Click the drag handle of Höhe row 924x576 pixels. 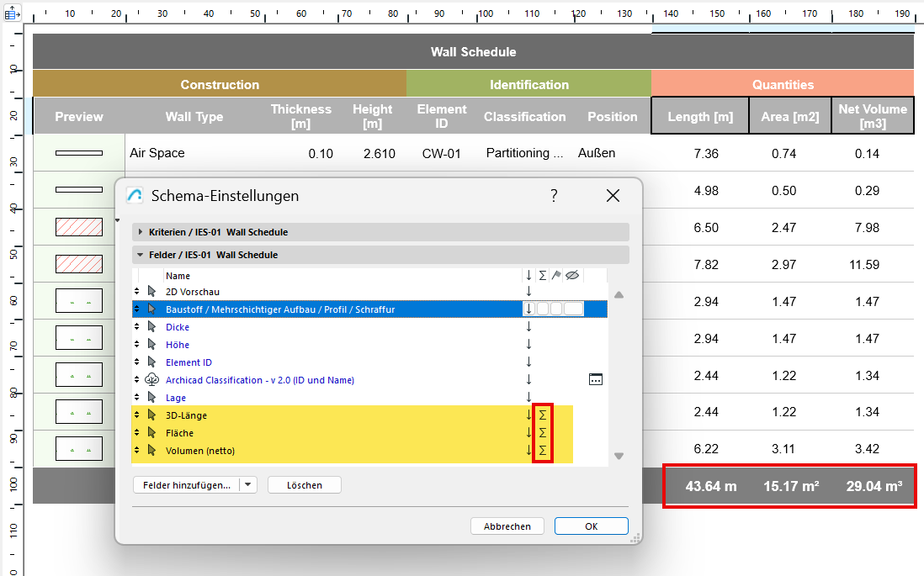tap(136, 345)
